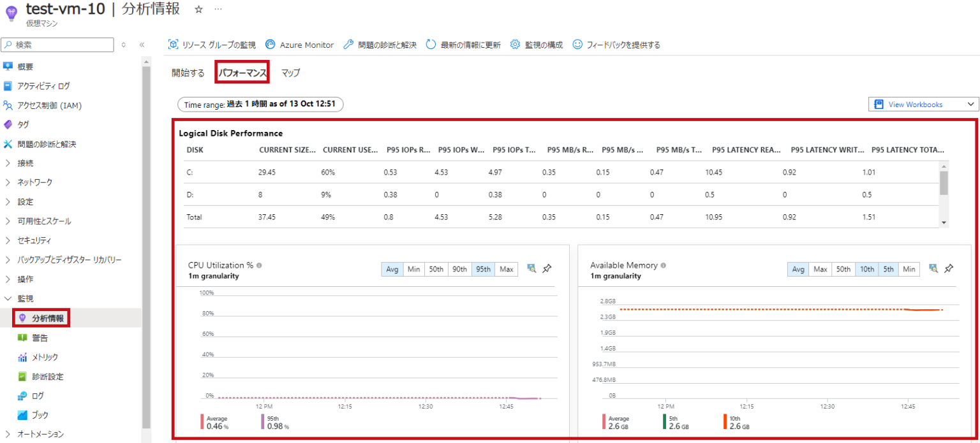The height and width of the screenshot is (443, 980).
Task: Switch the CPU chart to Max percentile
Action: pyautogui.click(x=506, y=268)
